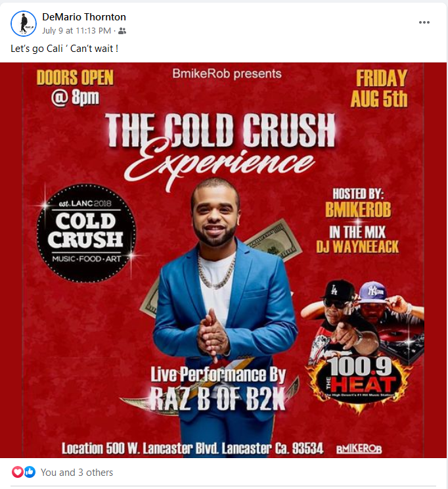Viewport: 448px width, 489px height.
Task: Click the blue thumbs-up reaction icon
Action: (x=30, y=472)
